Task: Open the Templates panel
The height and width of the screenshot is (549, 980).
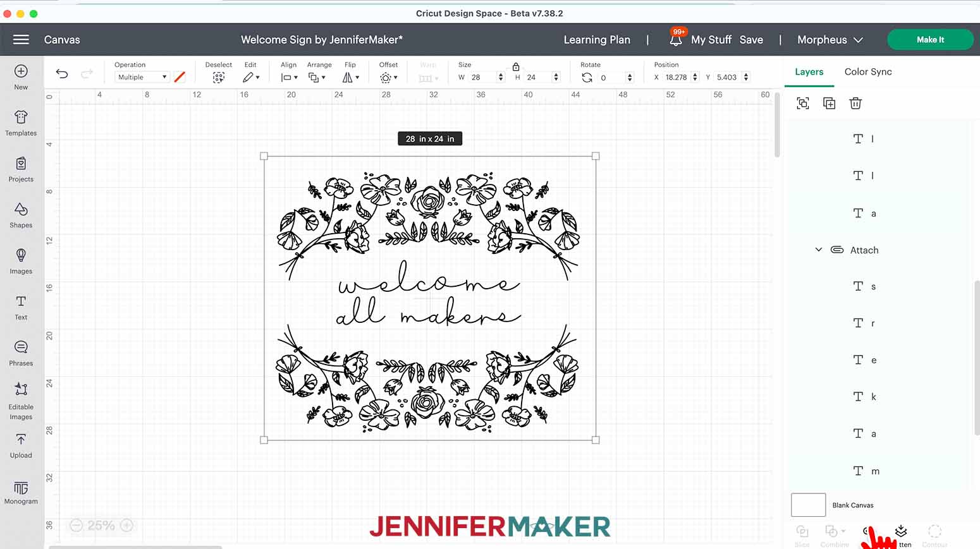Action: [21, 123]
